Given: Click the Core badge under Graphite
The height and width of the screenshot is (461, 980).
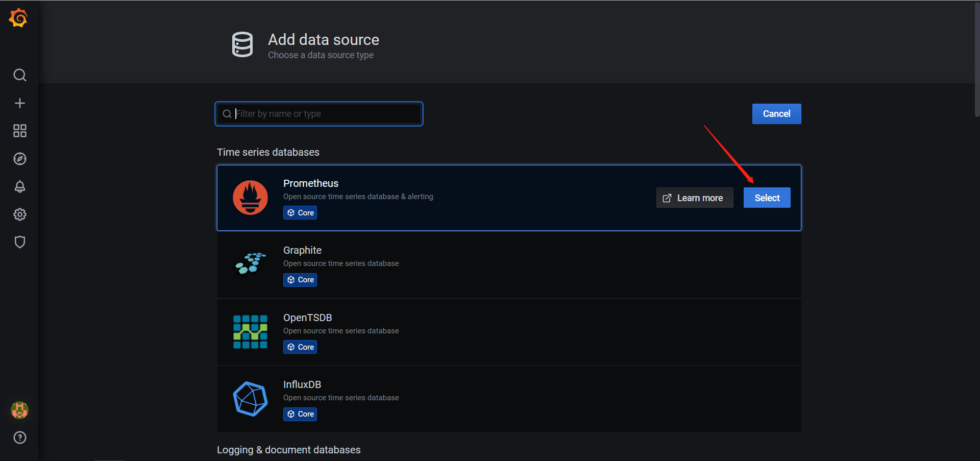Looking at the screenshot, I should coord(300,280).
